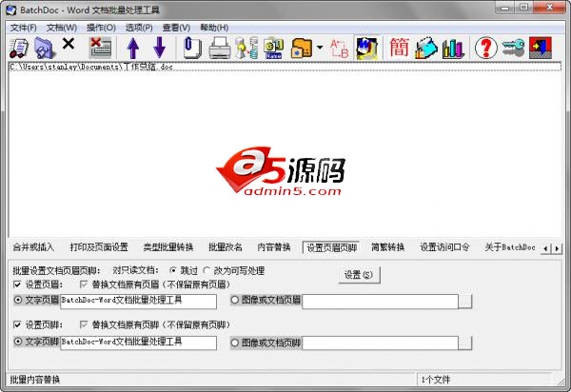Click the blue tag toolbar icon right of 簡
Image resolution: width=571 pixels, height=392 pixels.
tap(426, 48)
